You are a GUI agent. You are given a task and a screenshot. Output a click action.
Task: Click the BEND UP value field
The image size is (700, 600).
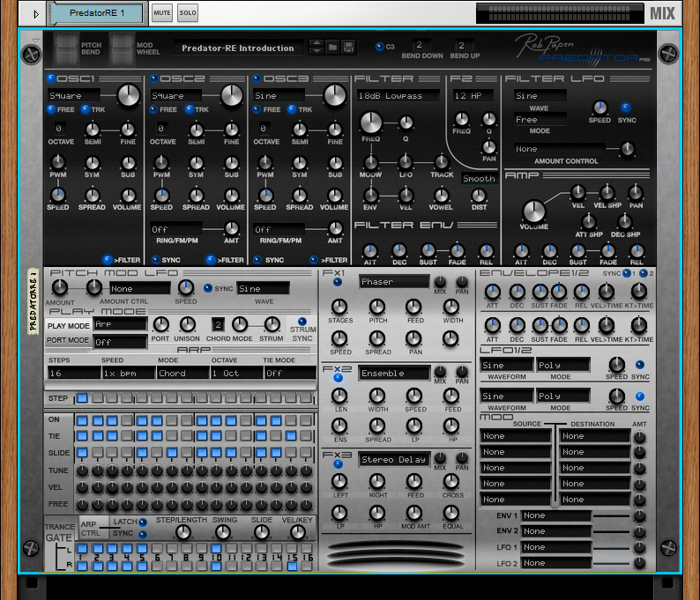(x=462, y=45)
